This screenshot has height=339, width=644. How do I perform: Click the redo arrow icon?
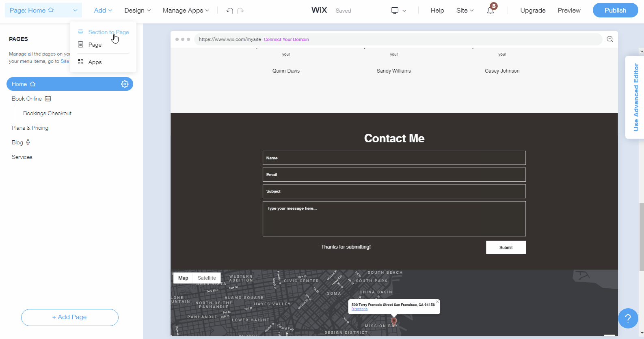point(240,11)
